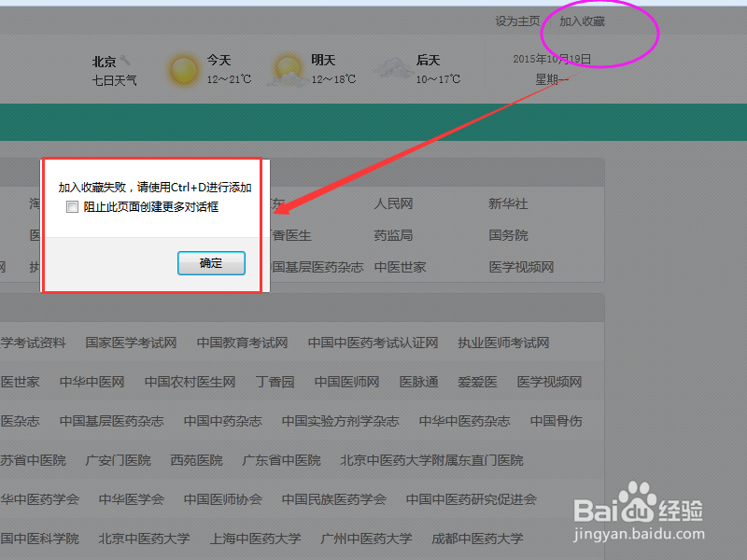Open the 中国骨伤 link

click(556, 421)
